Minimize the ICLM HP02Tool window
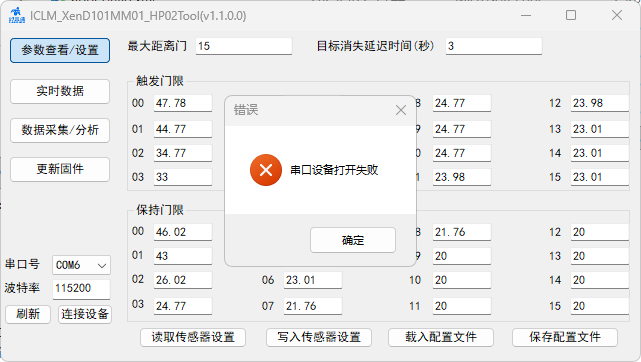 (x=526, y=16)
